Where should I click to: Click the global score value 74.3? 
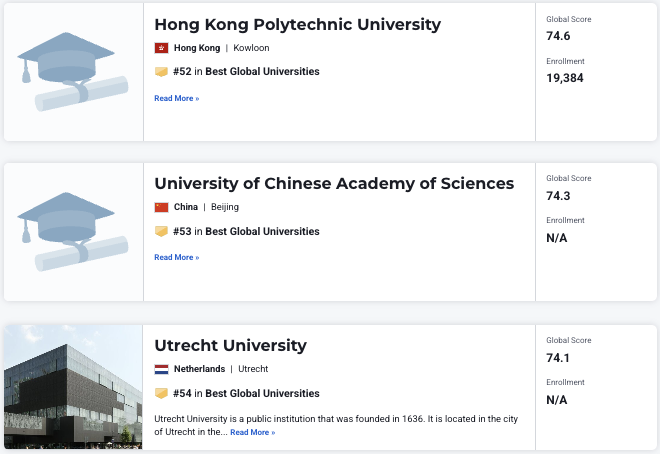pyautogui.click(x=558, y=196)
